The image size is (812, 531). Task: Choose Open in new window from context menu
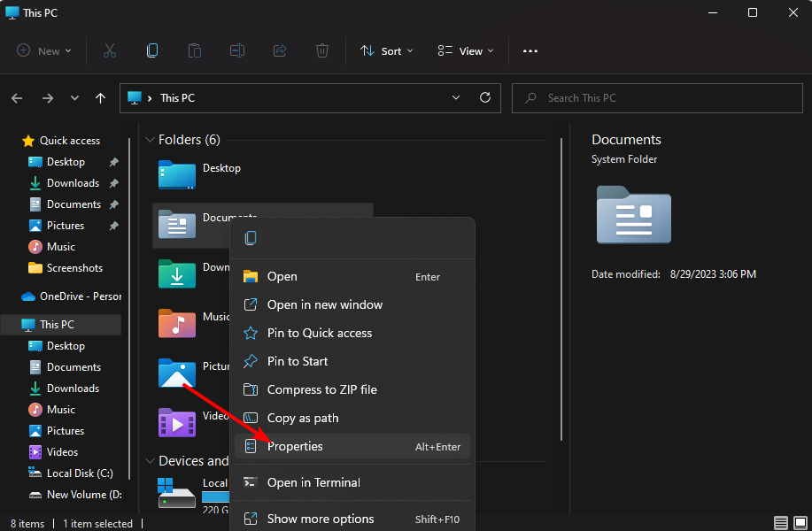point(324,304)
